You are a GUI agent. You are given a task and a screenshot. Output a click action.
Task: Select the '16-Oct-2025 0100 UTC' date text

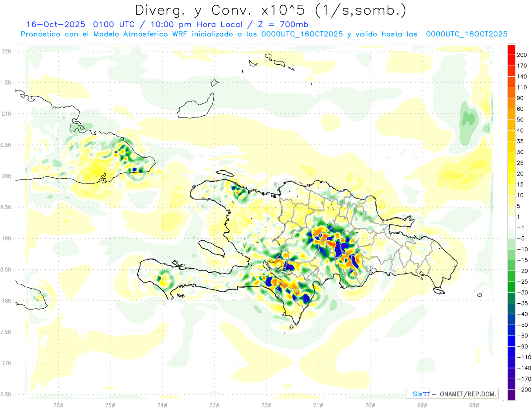pyautogui.click(x=82, y=24)
